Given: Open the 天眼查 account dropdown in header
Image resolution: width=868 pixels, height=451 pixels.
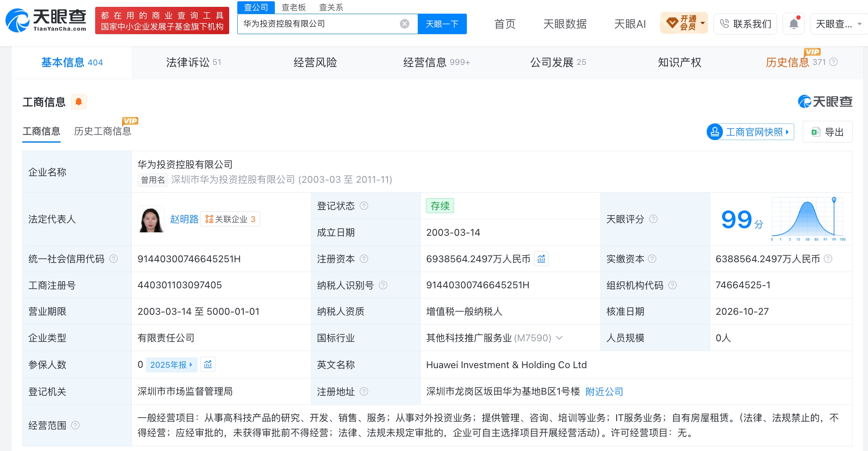Looking at the screenshot, I should (839, 24).
